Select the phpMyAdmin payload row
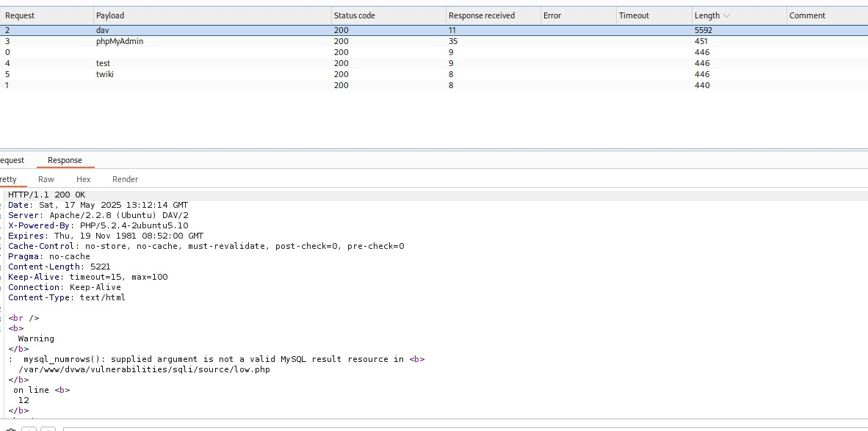 (x=120, y=41)
